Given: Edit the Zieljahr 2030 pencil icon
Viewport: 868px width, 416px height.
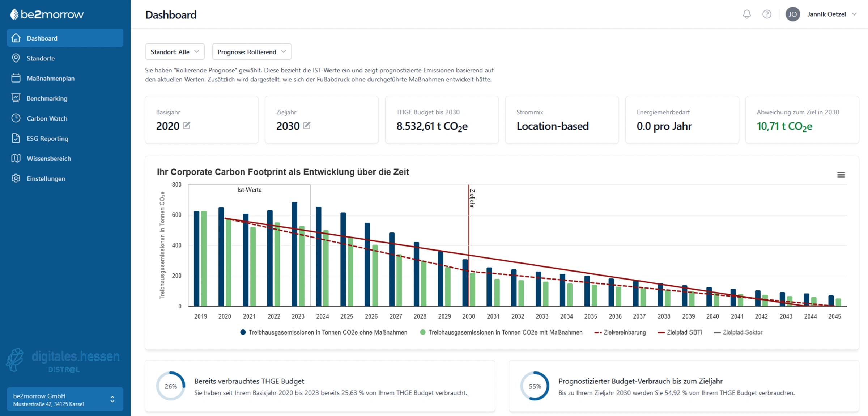Looking at the screenshot, I should [307, 125].
